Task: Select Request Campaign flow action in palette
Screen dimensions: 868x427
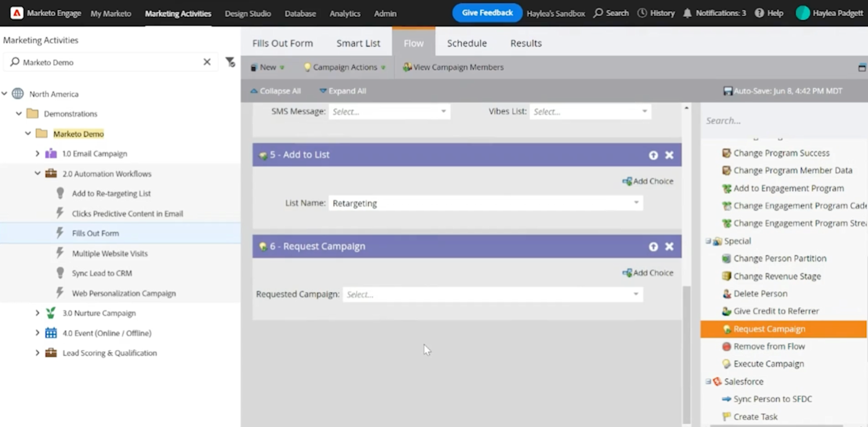Action: [784, 329]
